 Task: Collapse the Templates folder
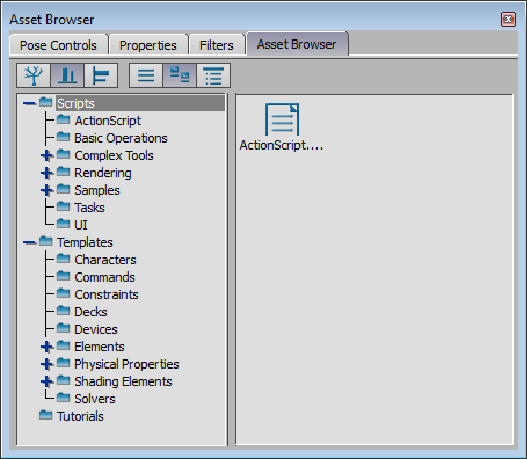coord(30,242)
